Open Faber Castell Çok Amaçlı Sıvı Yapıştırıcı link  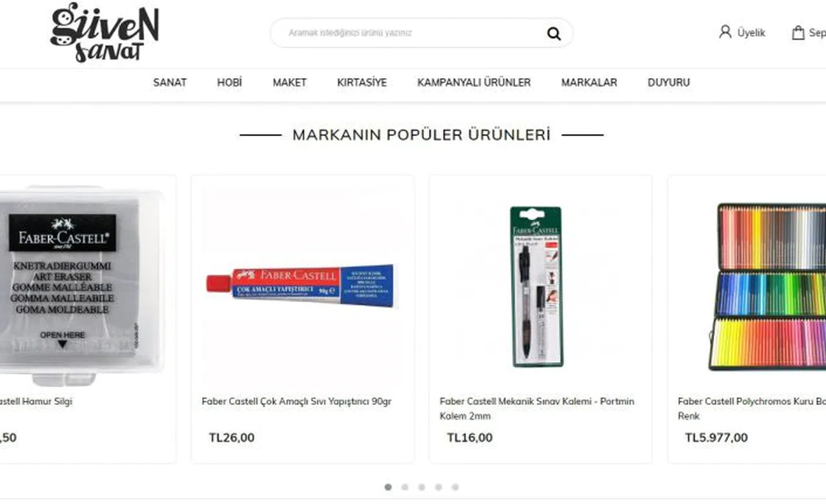pyautogui.click(x=296, y=401)
